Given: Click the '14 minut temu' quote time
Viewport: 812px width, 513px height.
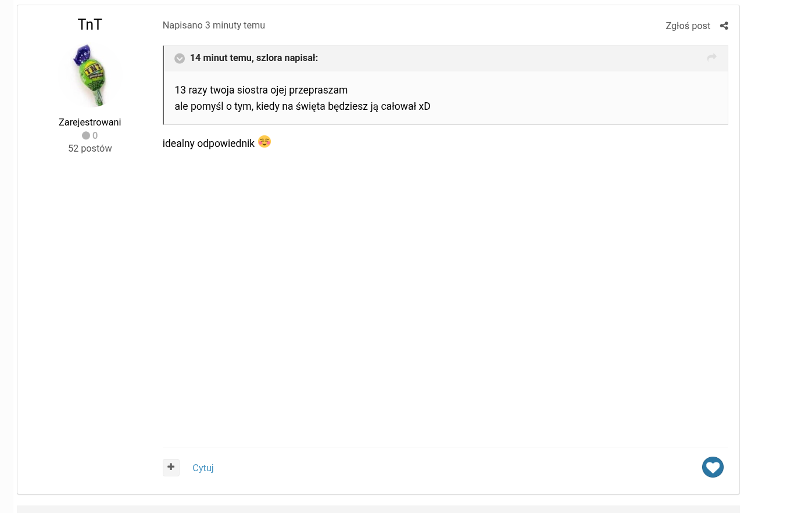Looking at the screenshot, I should click(x=220, y=58).
